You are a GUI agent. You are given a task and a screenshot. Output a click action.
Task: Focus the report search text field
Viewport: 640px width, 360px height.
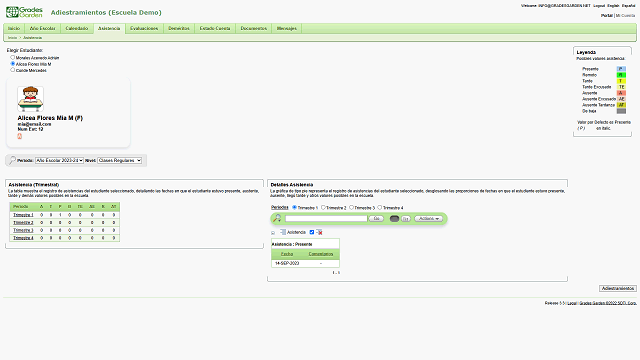point(326,219)
